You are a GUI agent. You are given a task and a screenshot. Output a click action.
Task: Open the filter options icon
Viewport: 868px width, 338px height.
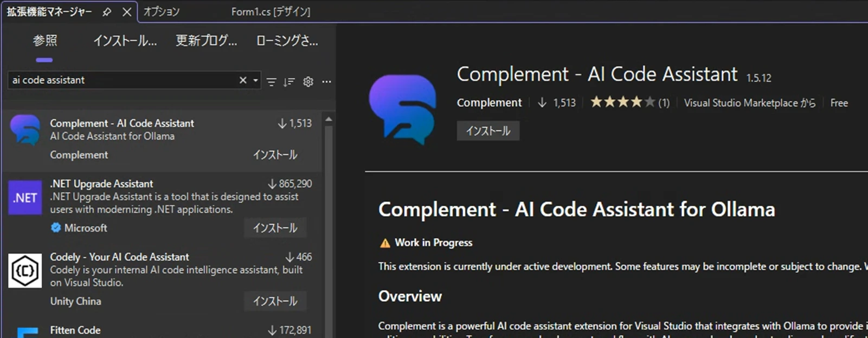pos(272,82)
